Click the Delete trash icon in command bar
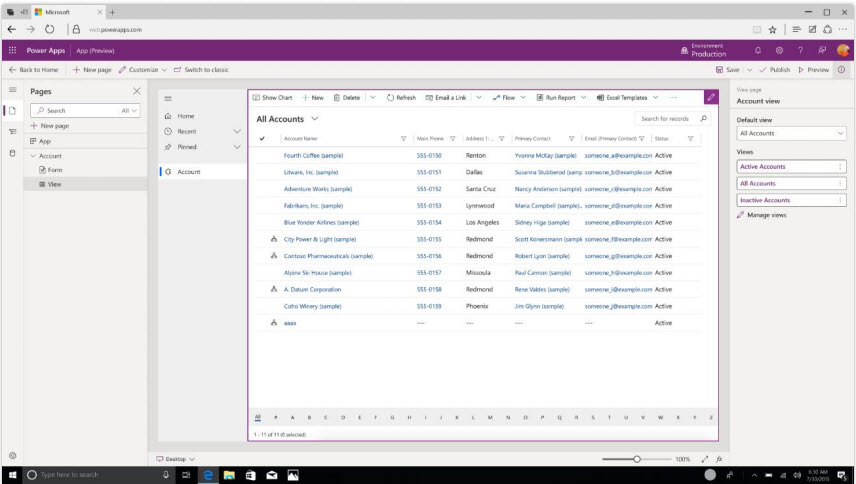 tap(337, 98)
